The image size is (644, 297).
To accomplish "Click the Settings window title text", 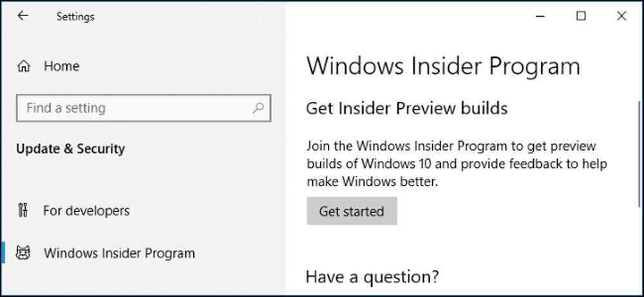I will click(x=75, y=17).
